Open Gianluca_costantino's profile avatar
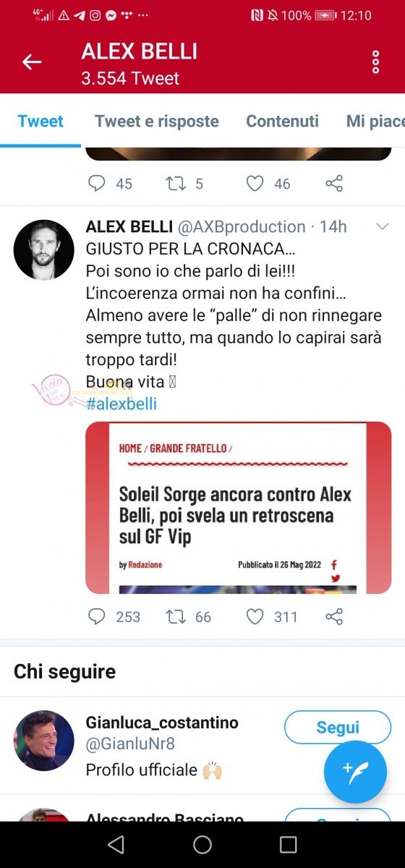 pyautogui.click(x=44, y=740)
